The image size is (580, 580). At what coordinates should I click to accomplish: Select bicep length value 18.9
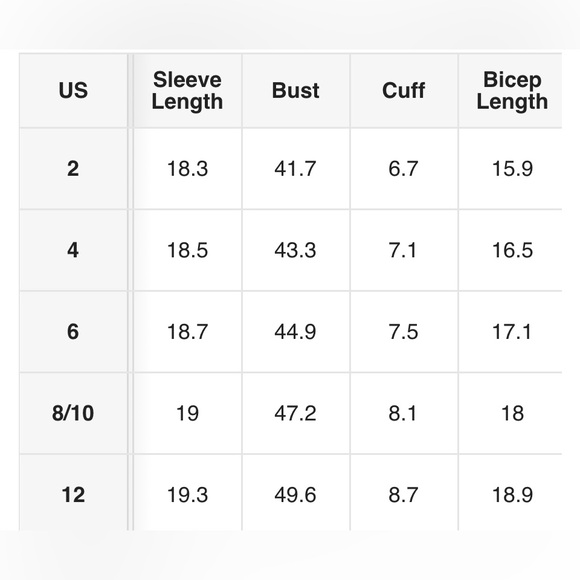click(x=512, y=495)
